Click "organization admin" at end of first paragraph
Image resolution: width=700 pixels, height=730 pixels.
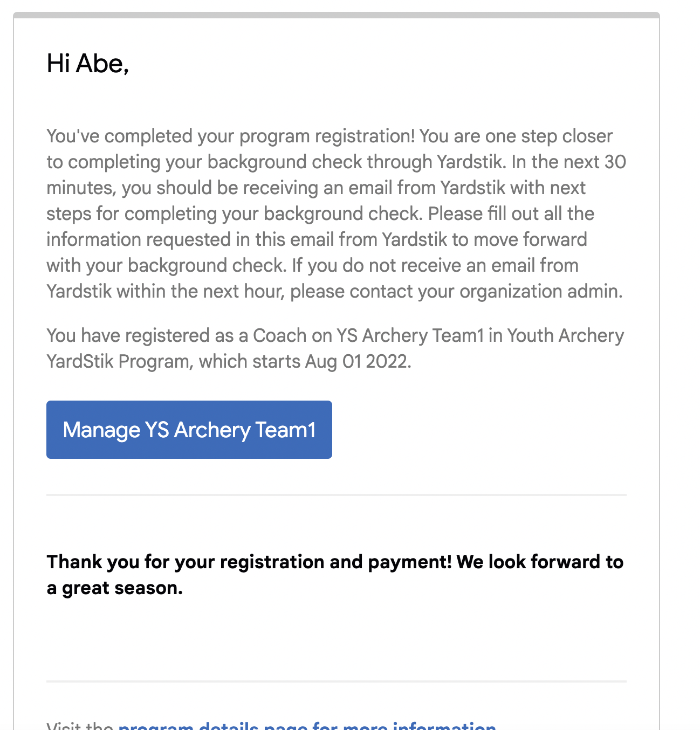point(541,291)
